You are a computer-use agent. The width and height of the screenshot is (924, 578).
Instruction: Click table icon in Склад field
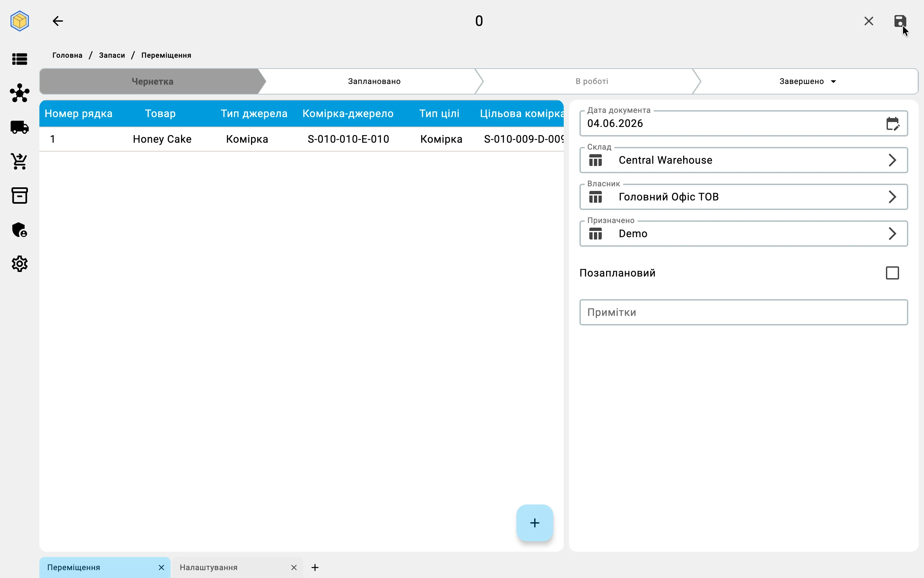click(595, 160)
